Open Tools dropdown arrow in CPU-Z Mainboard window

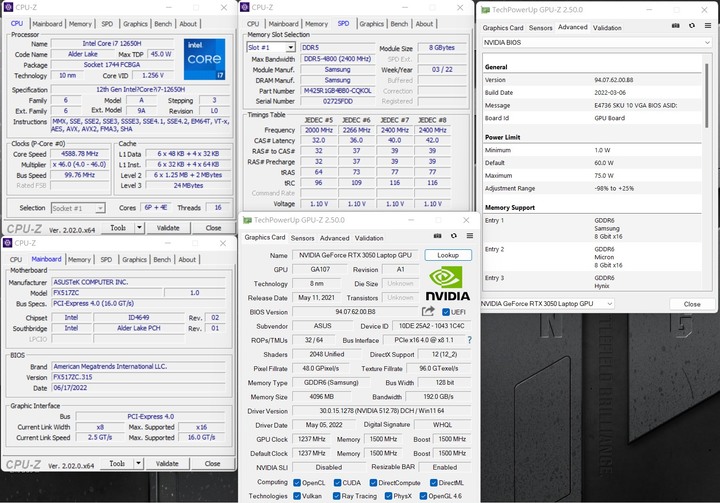tap(138, 463)
